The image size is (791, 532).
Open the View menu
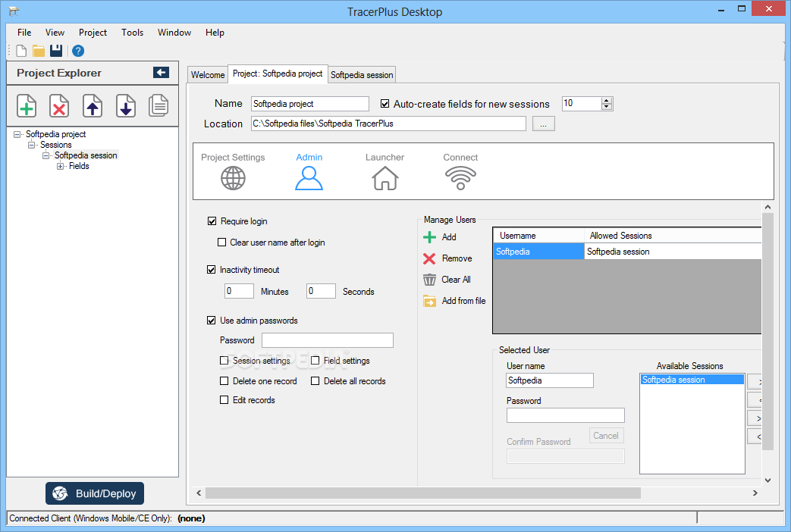click(55, 33)
